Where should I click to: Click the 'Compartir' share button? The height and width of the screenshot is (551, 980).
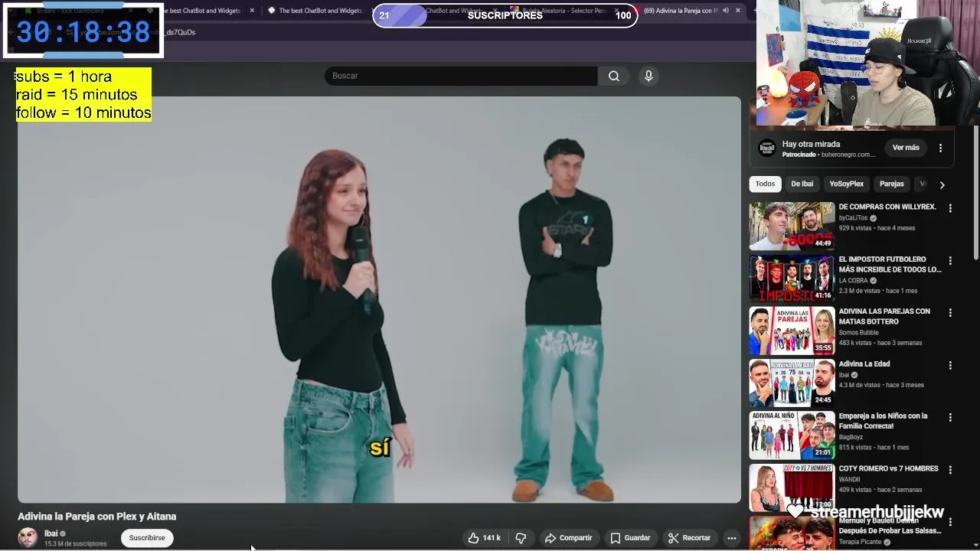point(568,538)
